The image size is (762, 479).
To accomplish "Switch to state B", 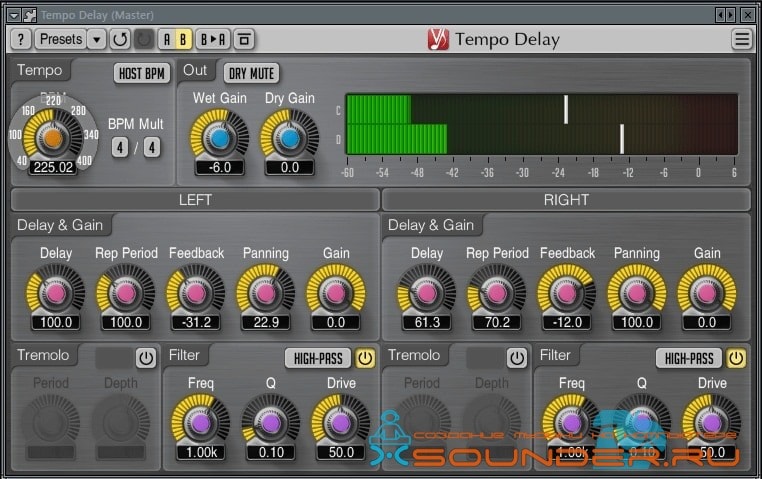I will [x=183, y=39].
